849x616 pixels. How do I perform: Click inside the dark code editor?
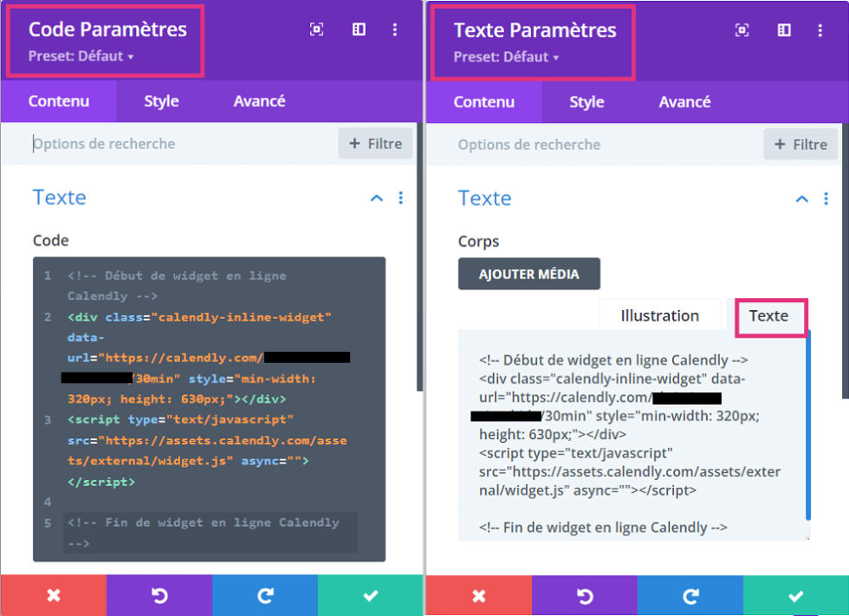(209, 409)
